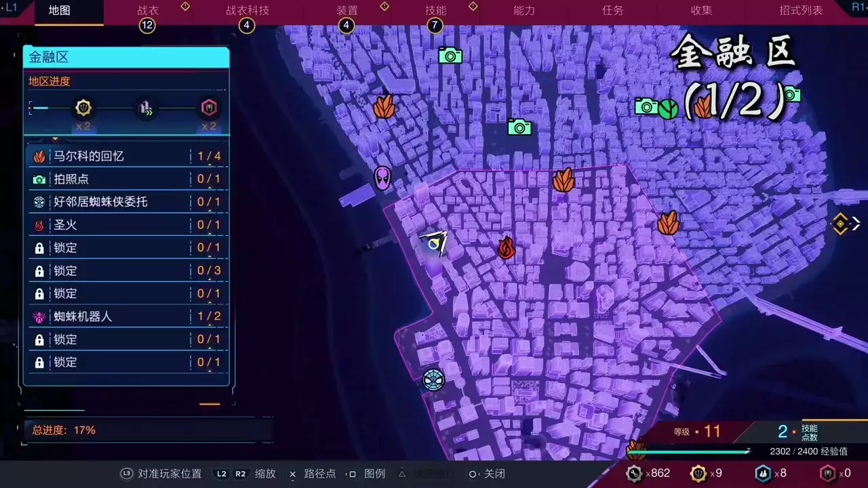Click the 缩放 zoom label
Screen dimensions: 868x488
click(265, 474)
